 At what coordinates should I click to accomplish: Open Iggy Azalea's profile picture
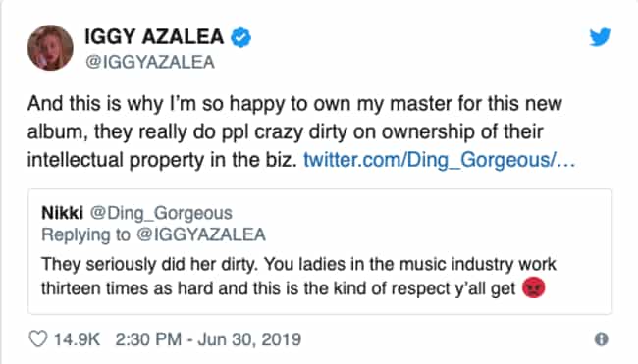pos(50,47)
